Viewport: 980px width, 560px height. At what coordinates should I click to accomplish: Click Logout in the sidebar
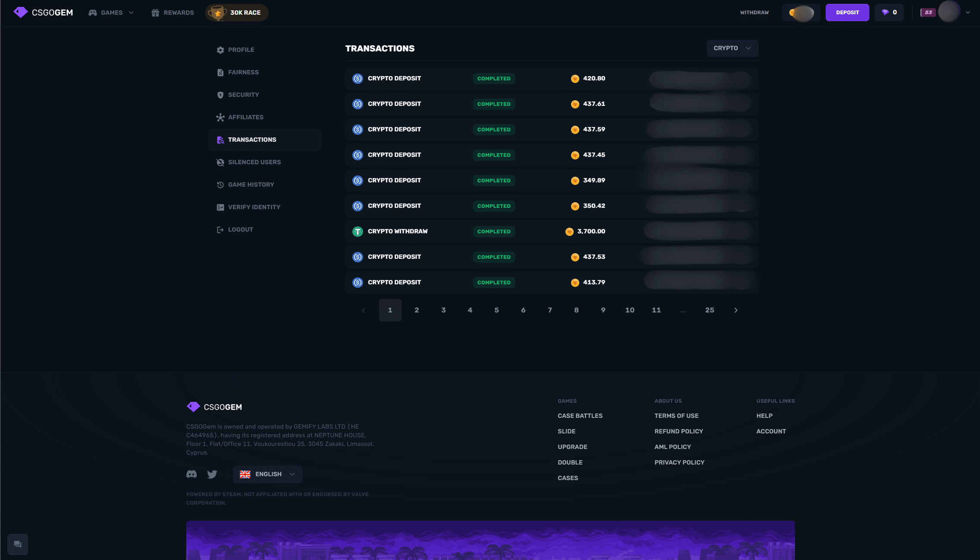tap(265, 229)
